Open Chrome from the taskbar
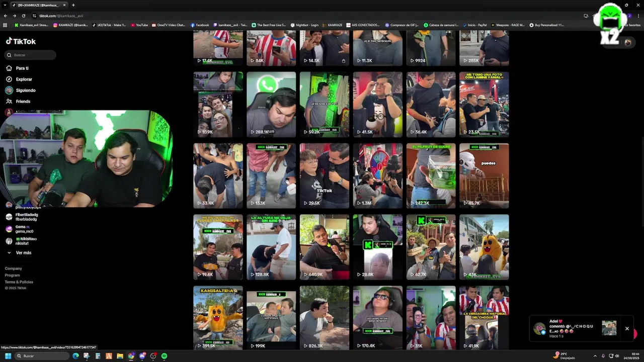This screenshot has height=362, width=644. [131, 356]
